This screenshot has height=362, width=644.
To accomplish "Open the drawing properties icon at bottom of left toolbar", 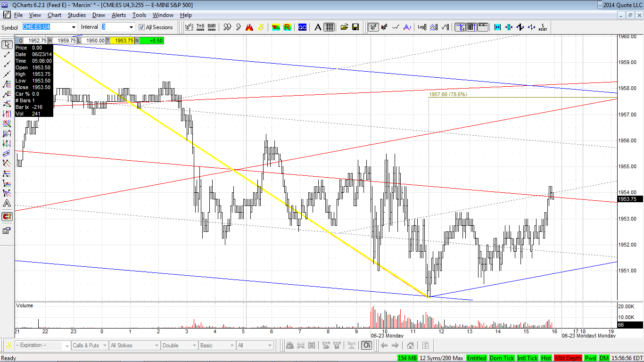I will coord(7,230).
